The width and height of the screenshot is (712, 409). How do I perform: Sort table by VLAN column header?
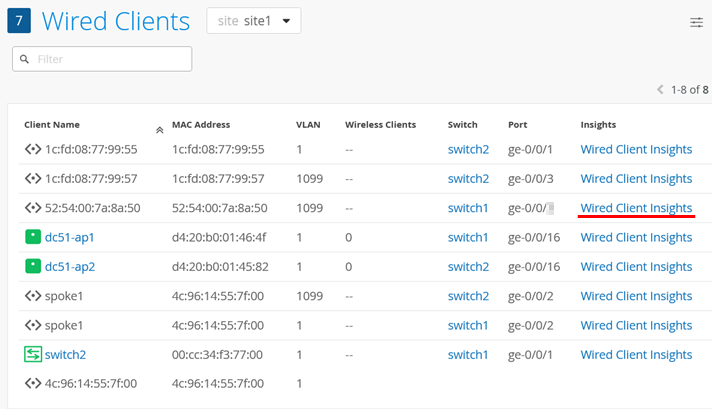(x=307, y=125)
